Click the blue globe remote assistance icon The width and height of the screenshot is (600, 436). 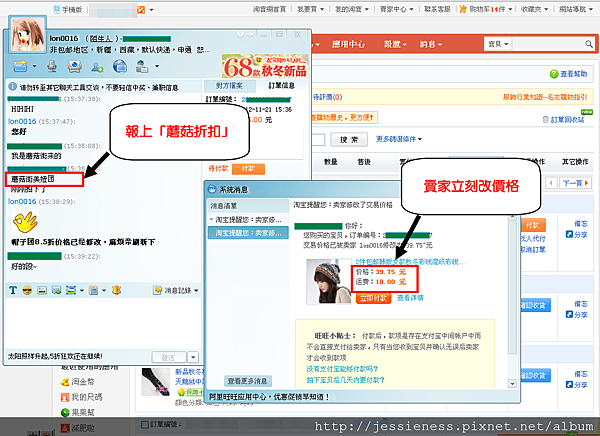pyautogui.click(x=120, y=66)
